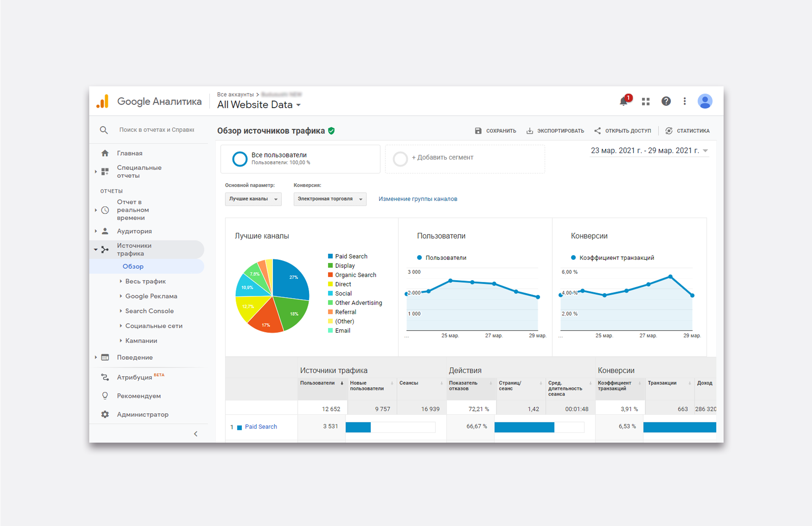Open the Поведение reports section
Screen dimensions: 812x526
134,358
